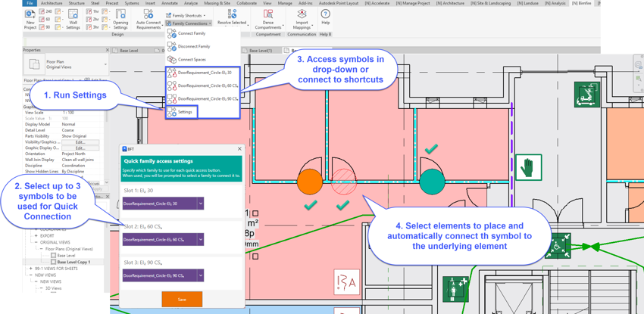
Task: Collapse the 3D Views browser node
Action: [41, 288]
